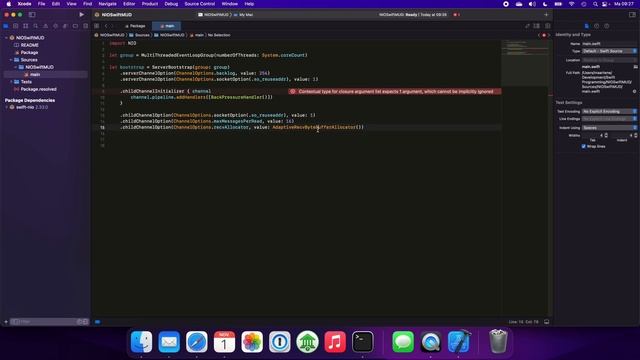Screen dimensions: 640x360
Task: Collapse the Sources folder
Action: tap(11, 60)
